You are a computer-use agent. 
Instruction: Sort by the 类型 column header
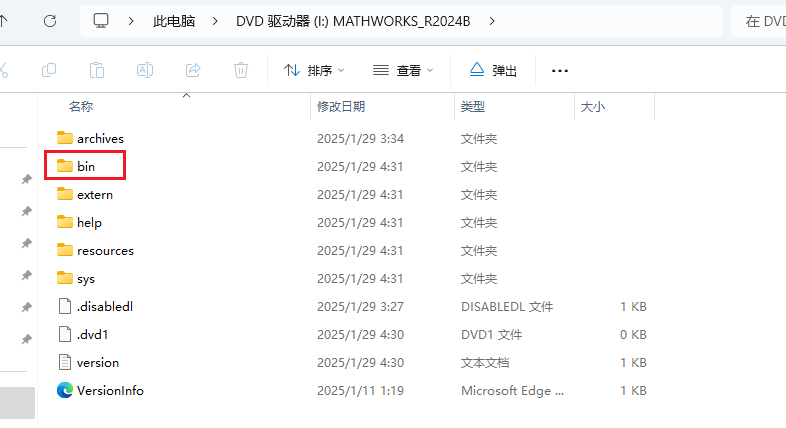pos(473,106)
